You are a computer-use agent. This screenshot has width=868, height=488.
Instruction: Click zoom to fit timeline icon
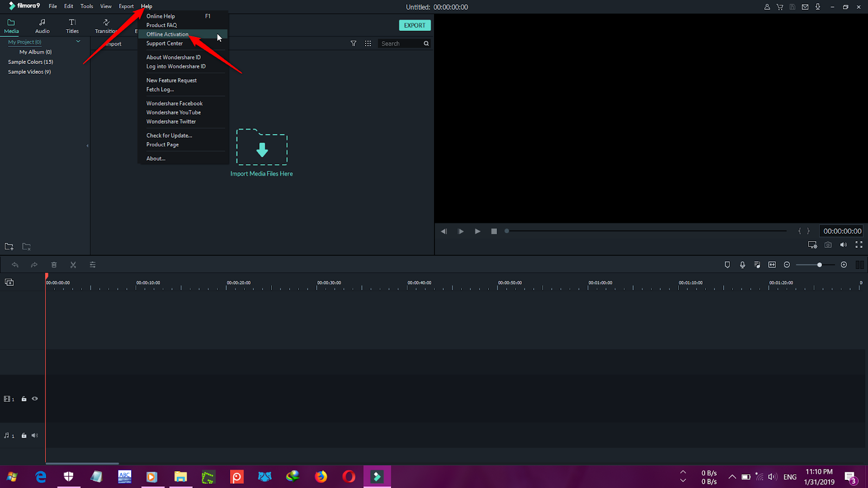point(772,265)
